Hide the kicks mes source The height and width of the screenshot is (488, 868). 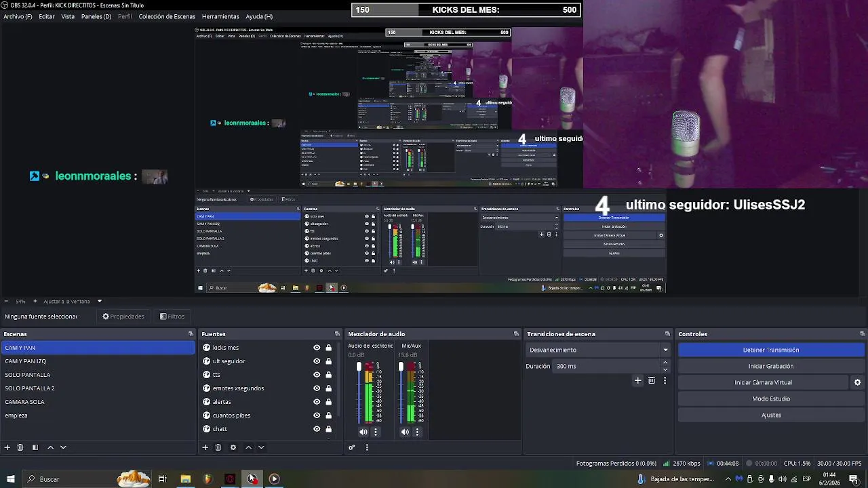coord(317,348)
